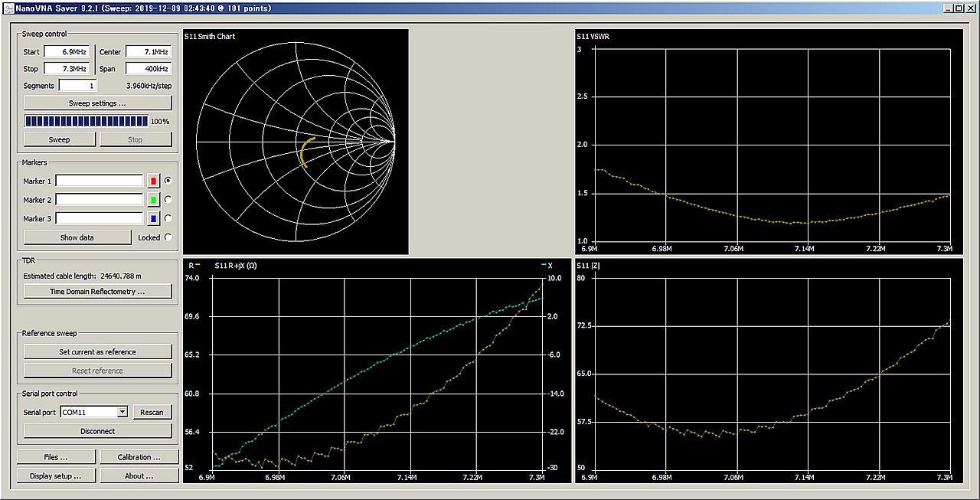
Task: Open the Marker 1 red color swatch
Action: click(154, 181)
